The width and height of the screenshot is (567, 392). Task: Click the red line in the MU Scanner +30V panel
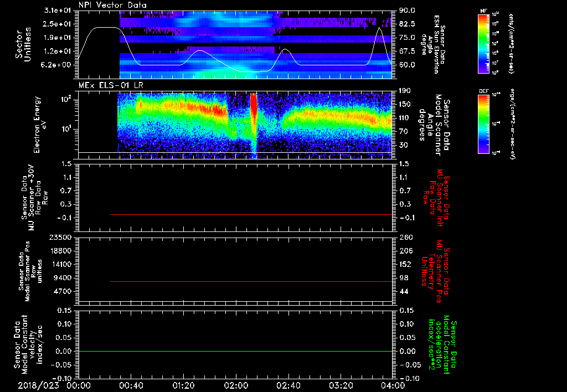tap(251, 214)
